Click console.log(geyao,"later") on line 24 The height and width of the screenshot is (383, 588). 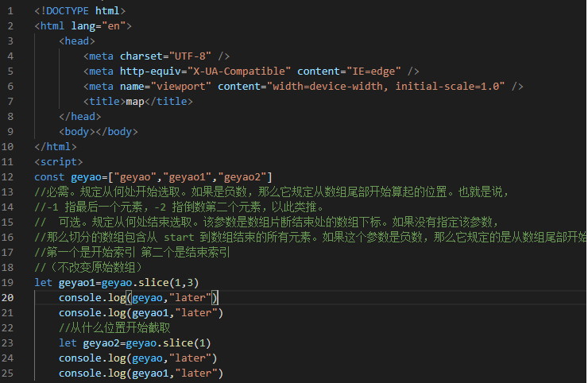click(x=138, y=358)
